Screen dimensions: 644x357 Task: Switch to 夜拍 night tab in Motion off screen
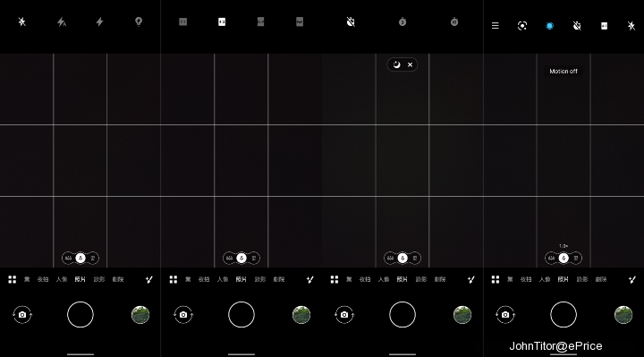coord(526,279)
